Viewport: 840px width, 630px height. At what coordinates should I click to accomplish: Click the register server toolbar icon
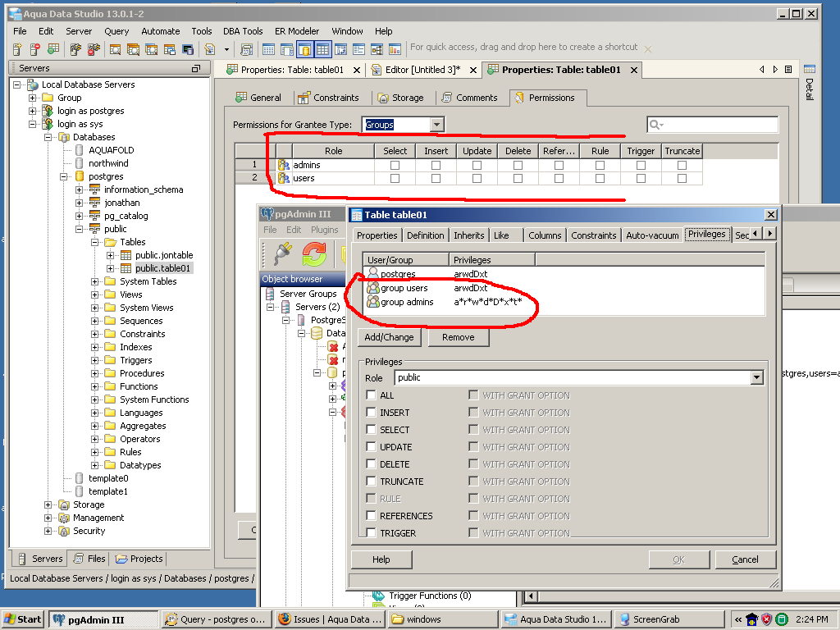(x=17, y=49)
